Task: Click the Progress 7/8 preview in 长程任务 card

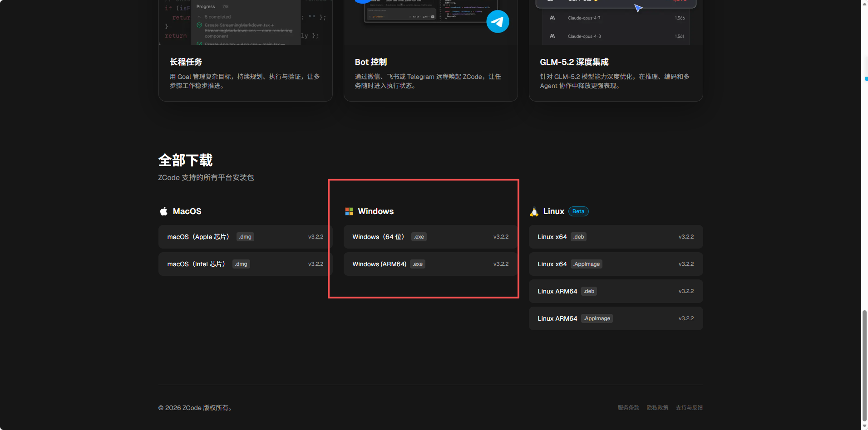Action: [x=247, y=23]
